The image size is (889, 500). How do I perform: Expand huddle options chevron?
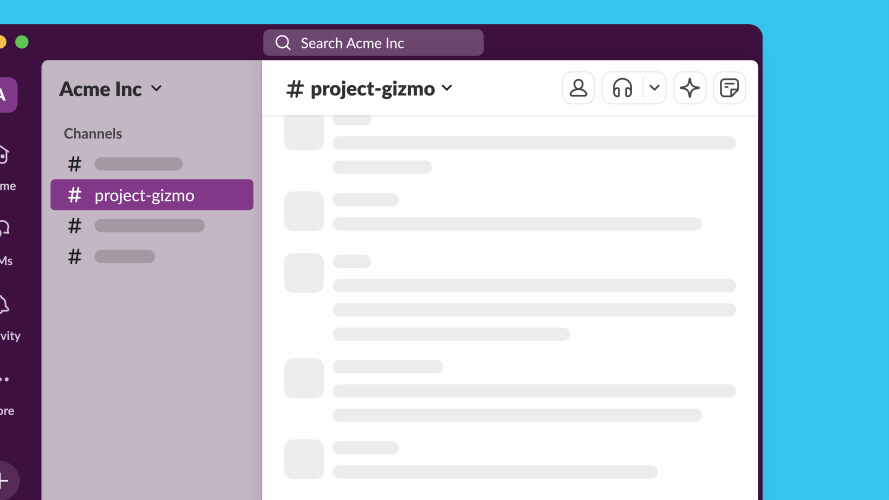[x=654, y=88]
